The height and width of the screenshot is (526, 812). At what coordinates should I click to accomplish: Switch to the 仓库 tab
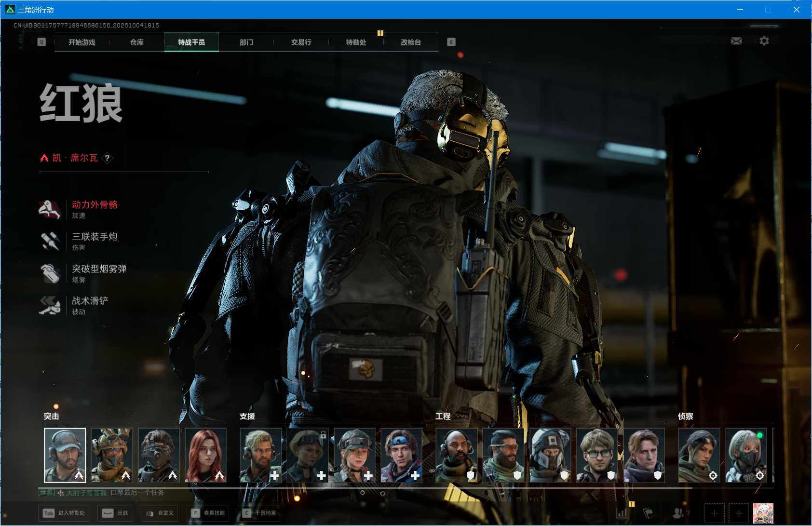click(x=136, y=42)
